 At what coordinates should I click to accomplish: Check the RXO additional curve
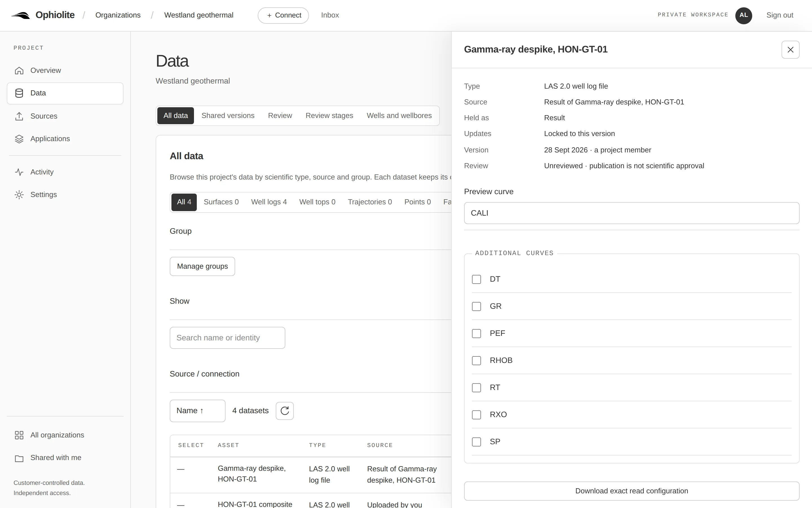click(x=476, y=415)
